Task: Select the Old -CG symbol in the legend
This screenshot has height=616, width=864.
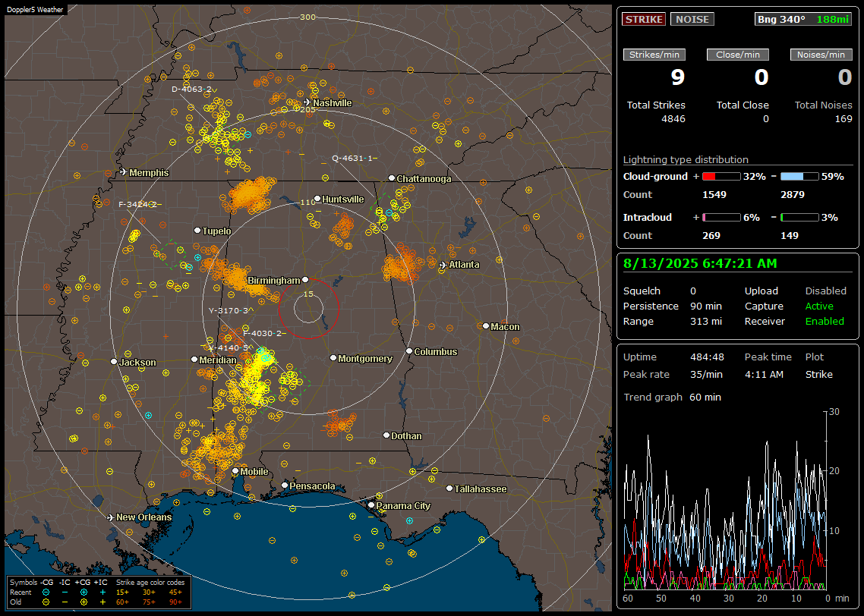Action: click(x=46, y=602)
